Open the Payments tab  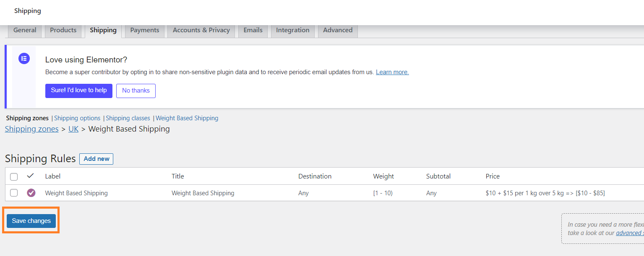tap(145, 31)
